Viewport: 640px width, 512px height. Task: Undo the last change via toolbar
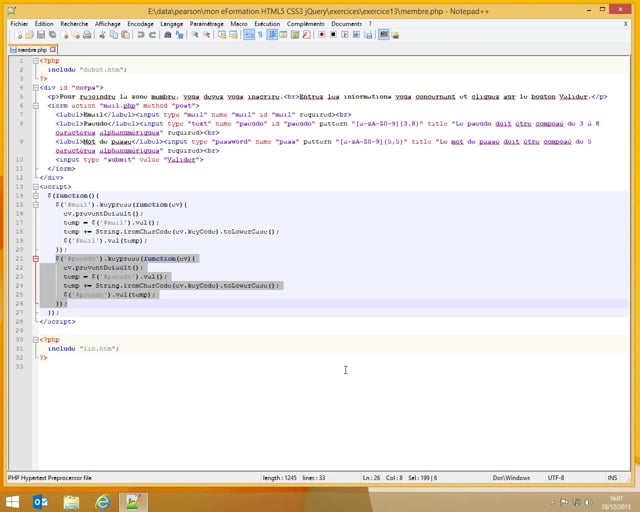141,35
